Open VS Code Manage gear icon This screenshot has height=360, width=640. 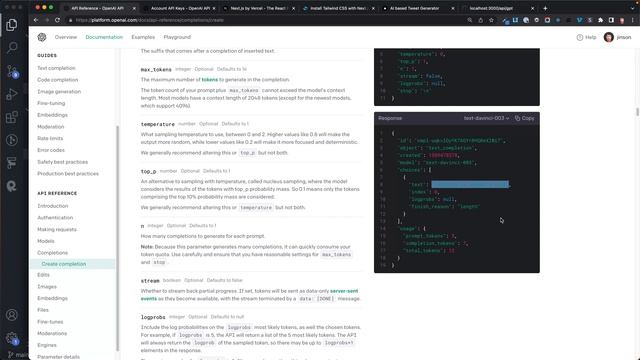click(x=12, y=338)
